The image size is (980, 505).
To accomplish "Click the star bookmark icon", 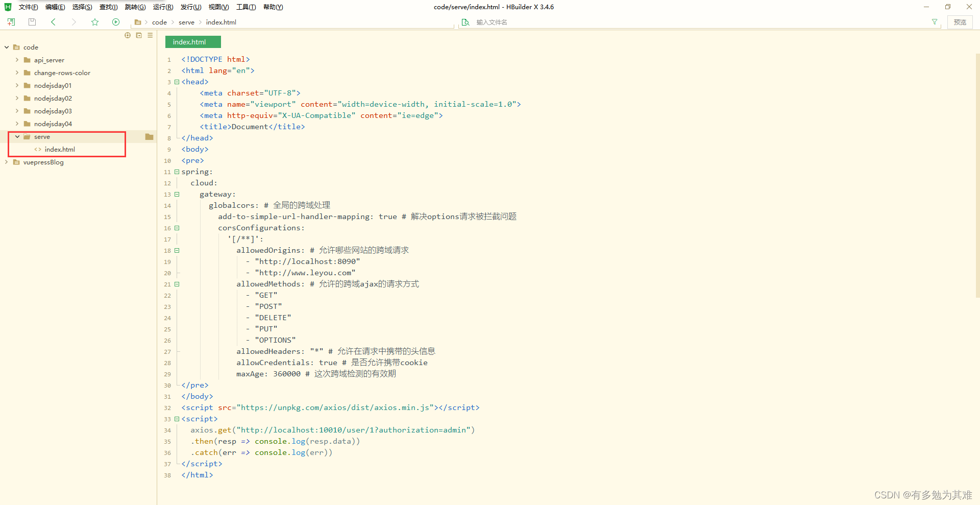I will (95, 22).
